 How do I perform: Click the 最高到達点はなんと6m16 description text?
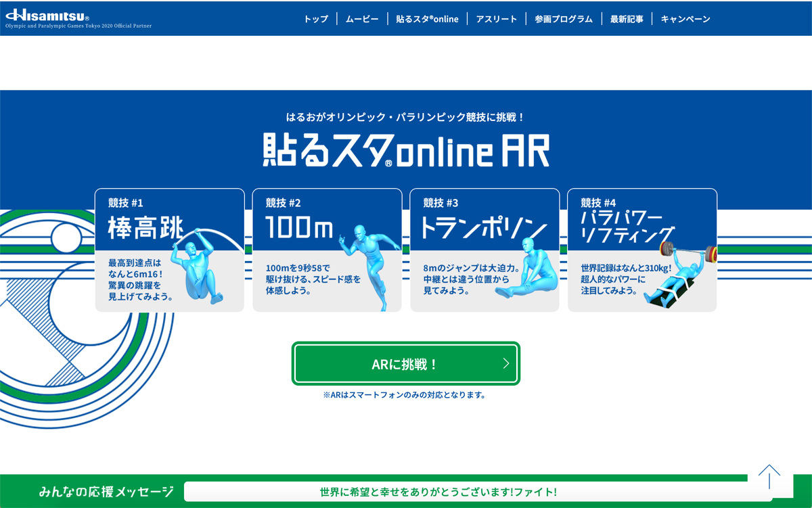click(141, 279)
